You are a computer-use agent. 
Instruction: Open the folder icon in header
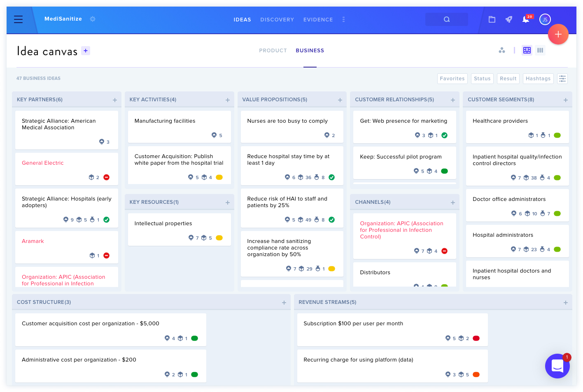click(492, 19)
